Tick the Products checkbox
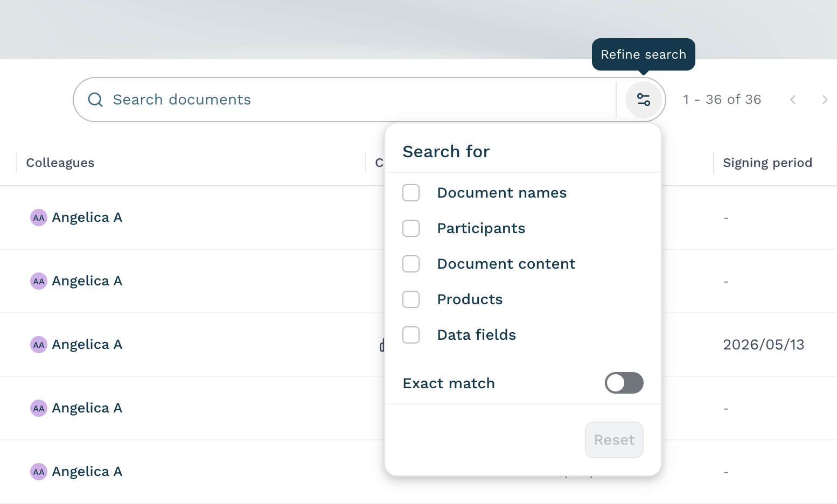The width and height of the screenshot is (837, 504). pos(411,299)
